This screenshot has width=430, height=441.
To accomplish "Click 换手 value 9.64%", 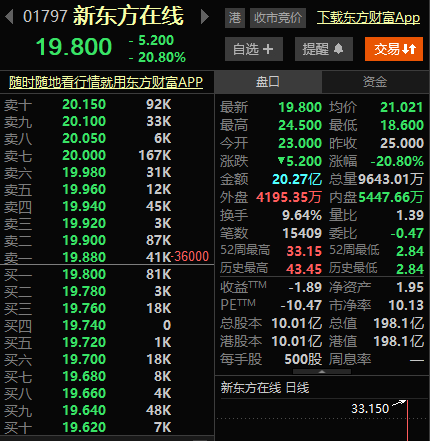I will click(302, 215).
